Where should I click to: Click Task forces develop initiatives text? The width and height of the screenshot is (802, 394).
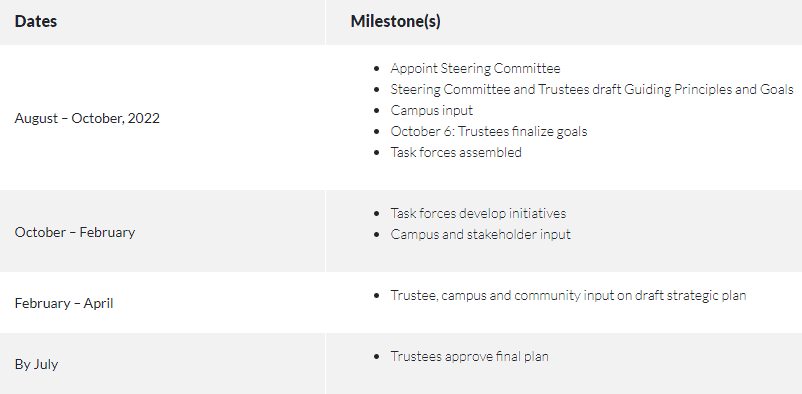click(478, 213)
